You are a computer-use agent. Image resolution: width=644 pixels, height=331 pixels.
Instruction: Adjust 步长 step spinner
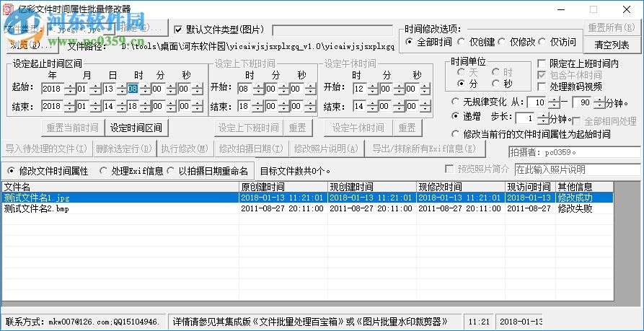click(543, 119)
